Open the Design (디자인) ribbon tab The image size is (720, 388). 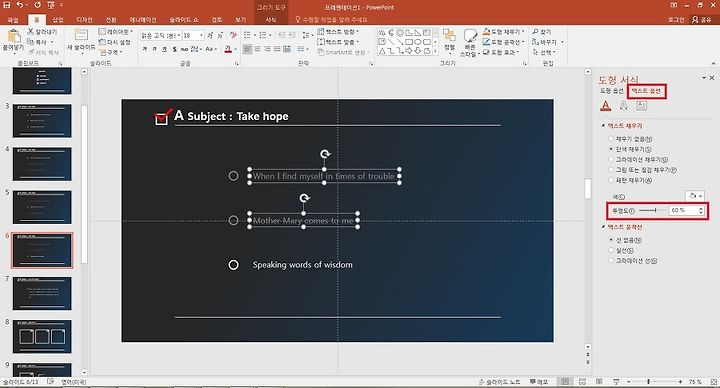[x=84, y=20]
